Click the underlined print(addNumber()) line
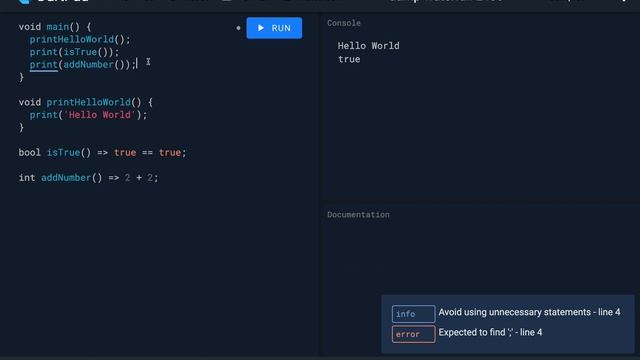 tap(82, 65)
